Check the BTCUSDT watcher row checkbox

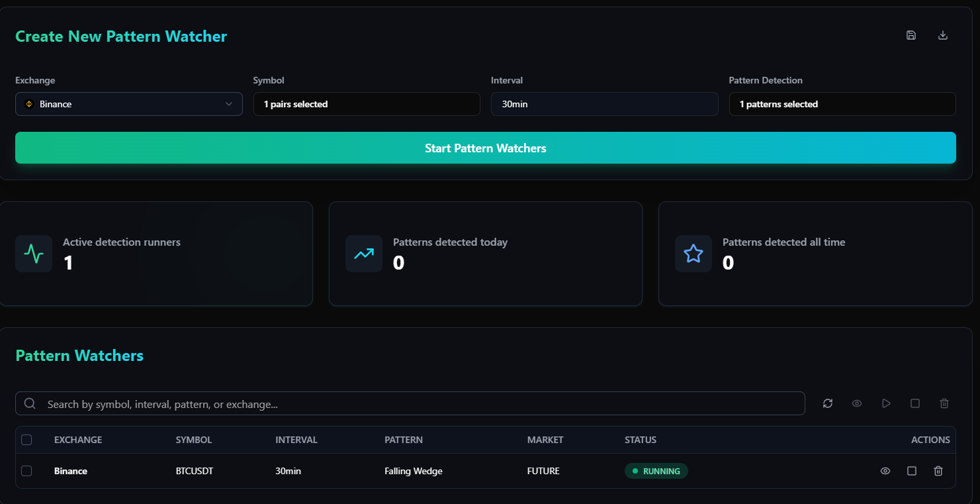(x=26, y=471)
